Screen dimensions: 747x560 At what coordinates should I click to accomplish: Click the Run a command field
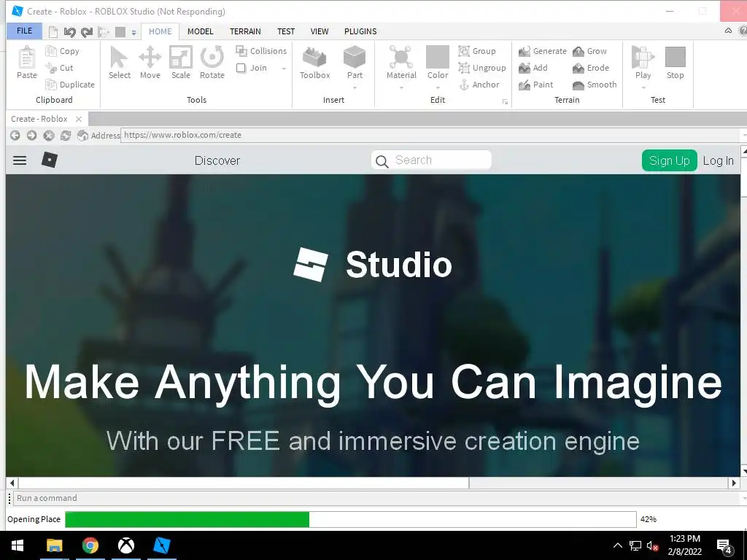point(376,498)
